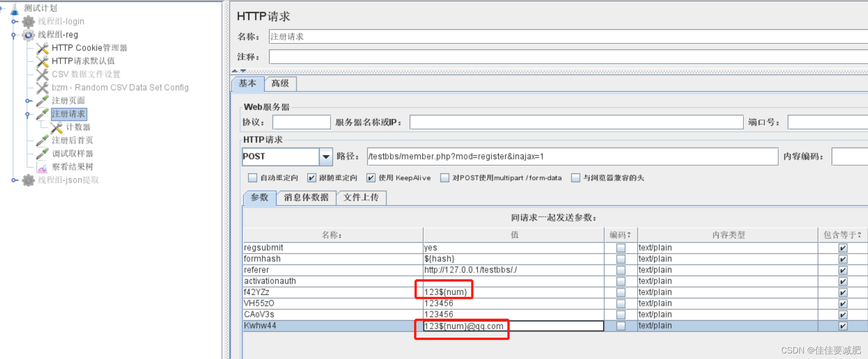Image resolution: width=868 pixels, height=359 pixels.
Task: Click the bzm Random CSV config icon
Action: (42, 87)
